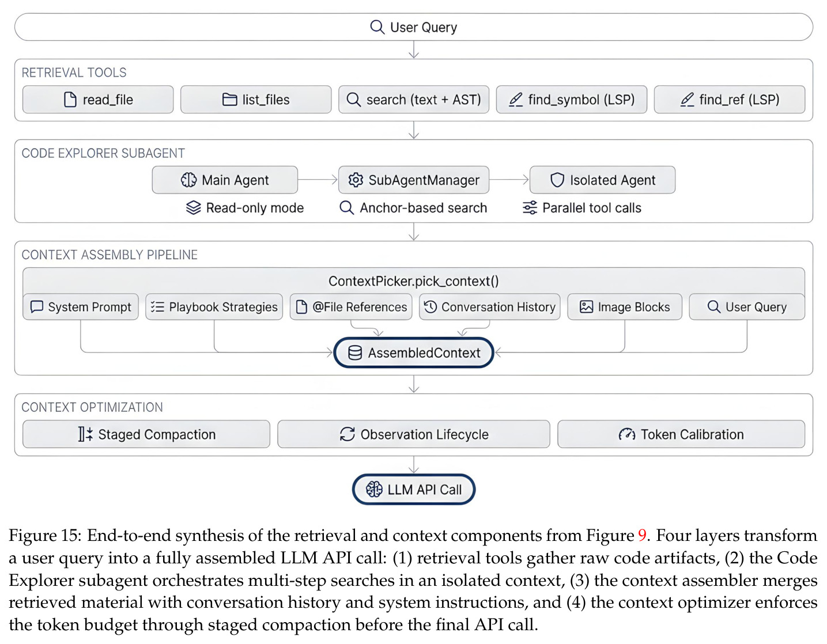Click the sliders icon beside Parallel tool calls

pyautogui.click(x=530, y=208)
